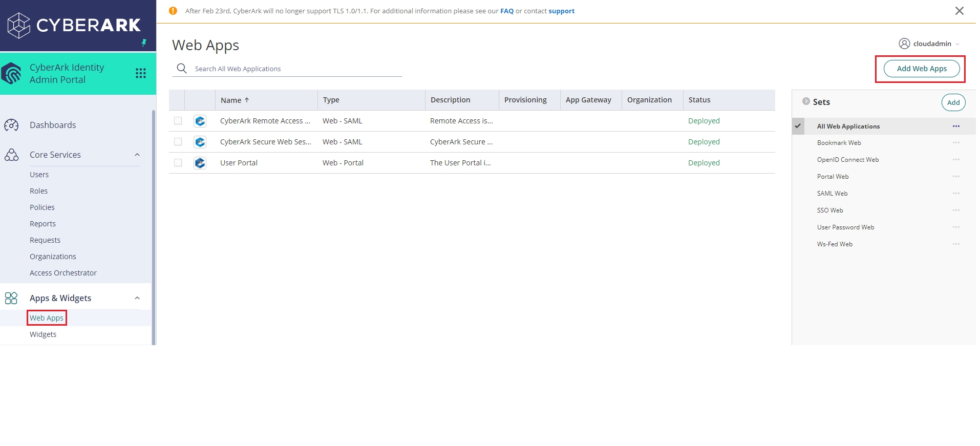Click the warning icon in banner

pyautogui.click(x=173, y=11)
